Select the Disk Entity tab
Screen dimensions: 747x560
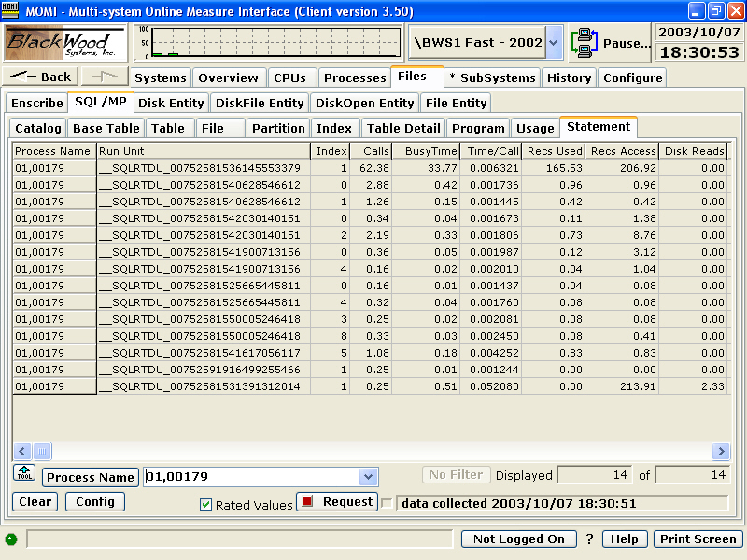coord(172,103)
